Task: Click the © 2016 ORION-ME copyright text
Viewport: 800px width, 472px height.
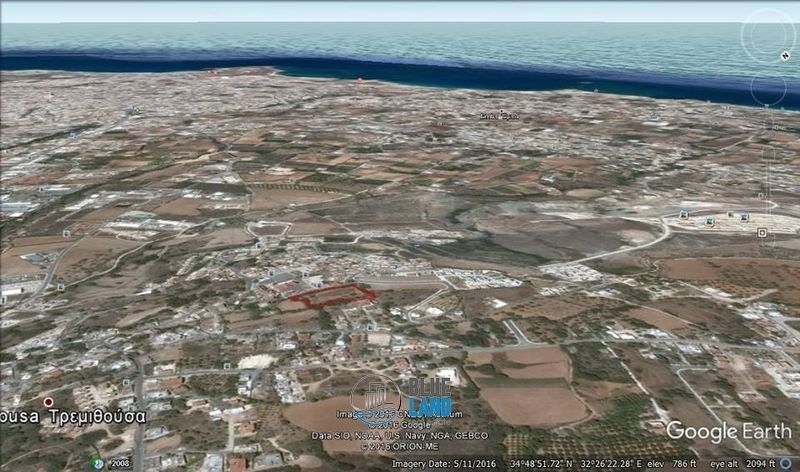Action: coord(399,446)
